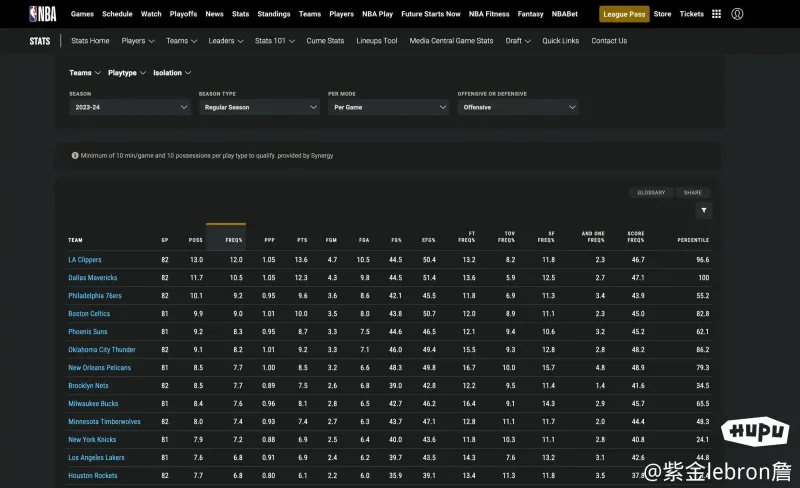Click the NBA logo
Screen dimensions: 800x488
click(43, 14)
